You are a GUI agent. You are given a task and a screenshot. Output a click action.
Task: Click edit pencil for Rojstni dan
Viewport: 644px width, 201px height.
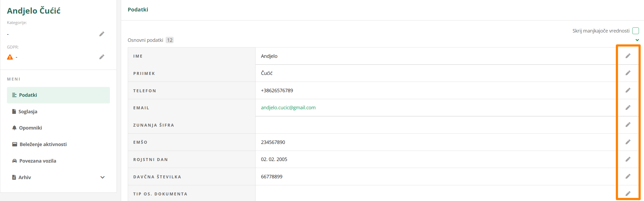(628, 159)
